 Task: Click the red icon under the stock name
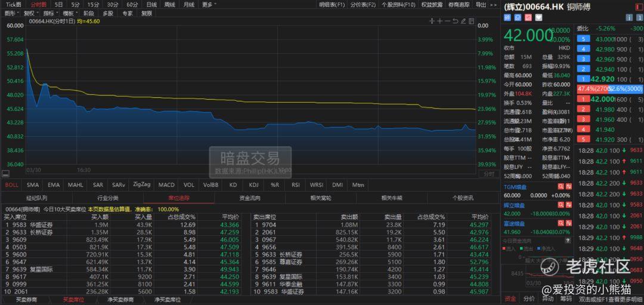[x=528, y=18]
